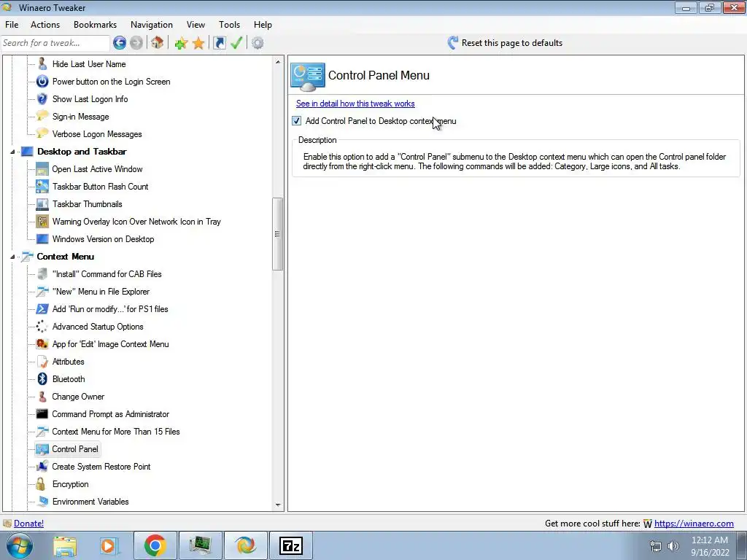
Task: Go back using the blue Back arrow
Action: [x=120, y=43]
